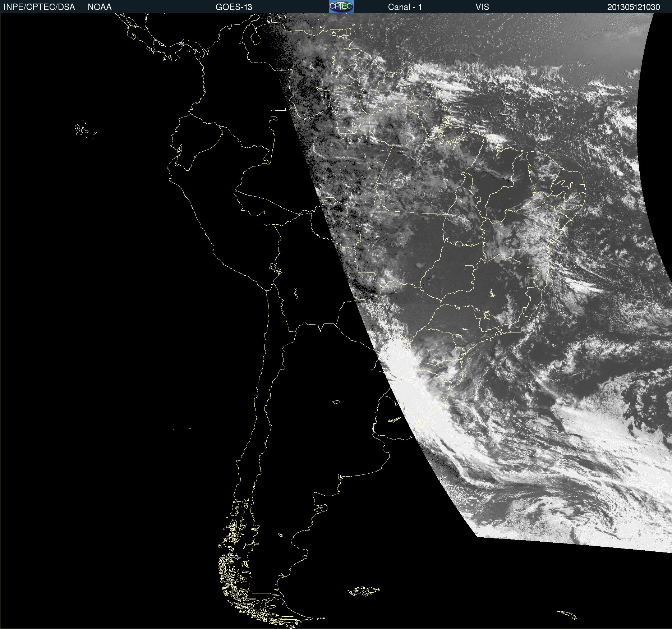
Task: Click the 201305121030 timestamp
Action: click(x=633, y=7)
